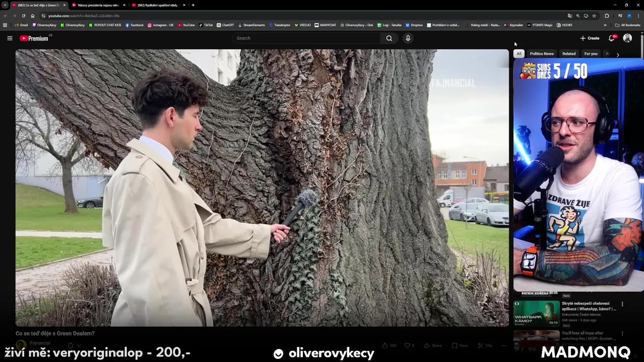Open the POPOUT CHAT KICK bookmark
The width and height of the screenshot is (644, 362).
[x=105, y=25]
